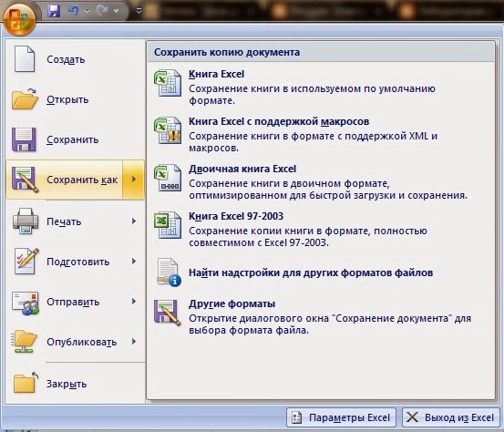Open the Undo history dropdown arrow
The width and height of the screenshot is (504, 432).
87,11
